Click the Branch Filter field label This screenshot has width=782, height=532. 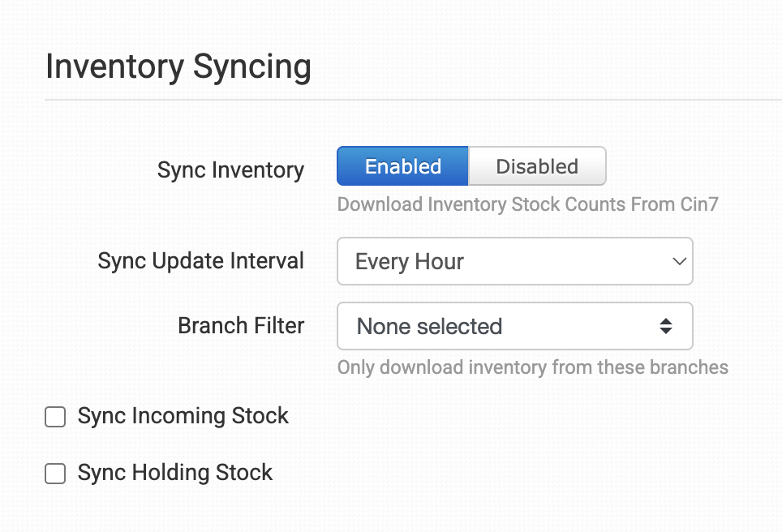[241, 325]
